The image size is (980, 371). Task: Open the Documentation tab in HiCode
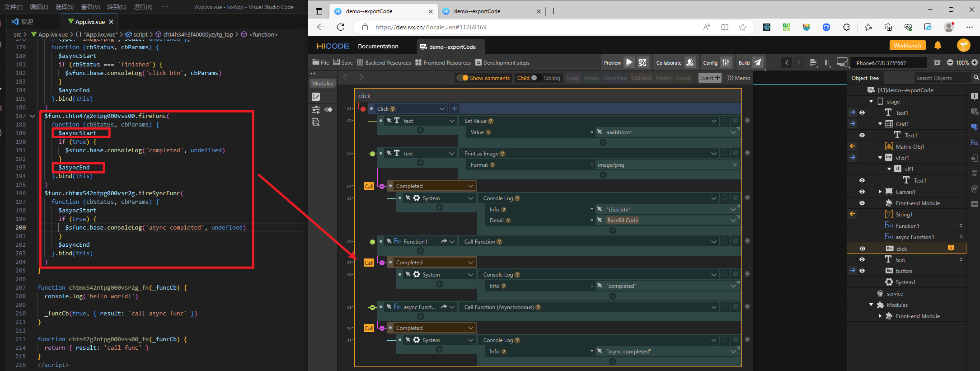tap(378, 46)
